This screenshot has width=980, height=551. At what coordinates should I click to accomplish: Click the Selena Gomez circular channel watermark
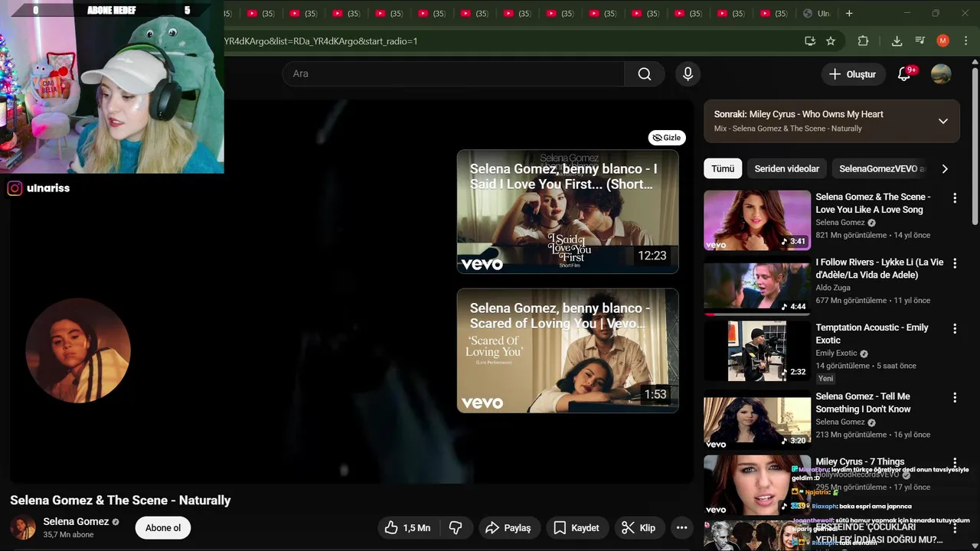tap(78, 350)
